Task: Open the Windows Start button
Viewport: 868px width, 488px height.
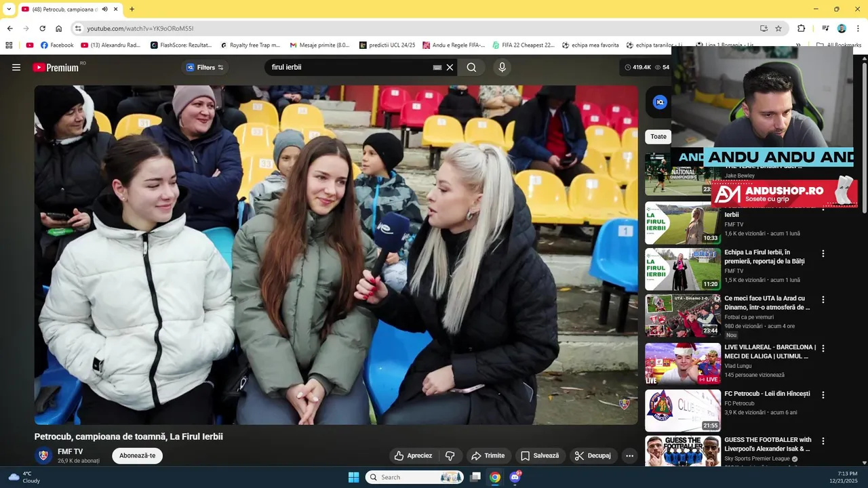Action: click(x=353, y=477)
